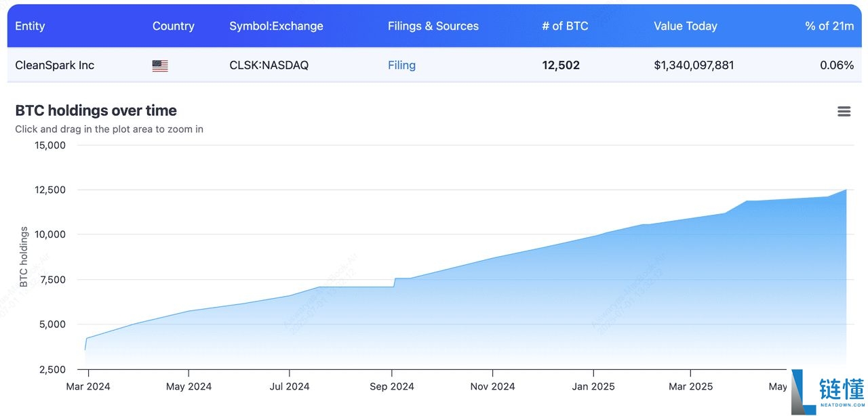
Task: Click the Mar 2024 axis tick label
Action: [88, 387]
